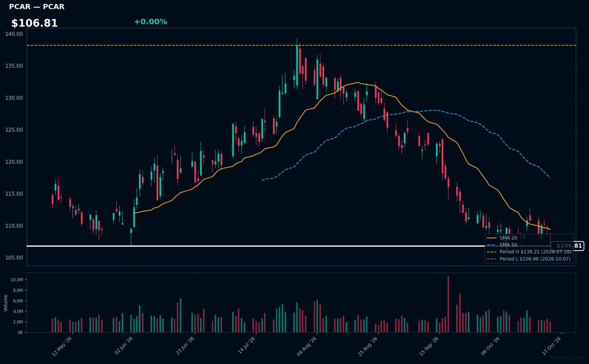589x364 pixels.
Task: Click the 115.00 price axis label
Action: point(15,194)
